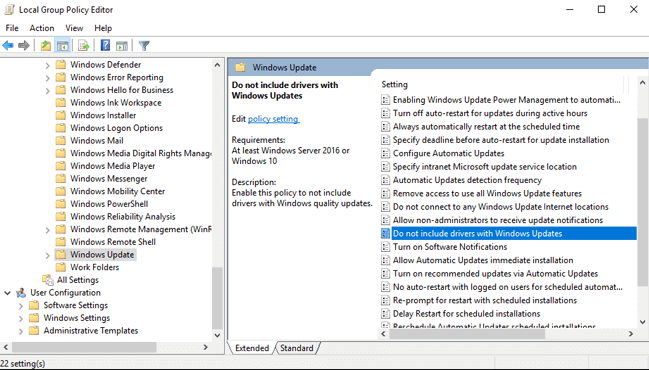Select Turn on recommended updates via Automatic Updates
The image size is (649, 370).
click(495, 274)
